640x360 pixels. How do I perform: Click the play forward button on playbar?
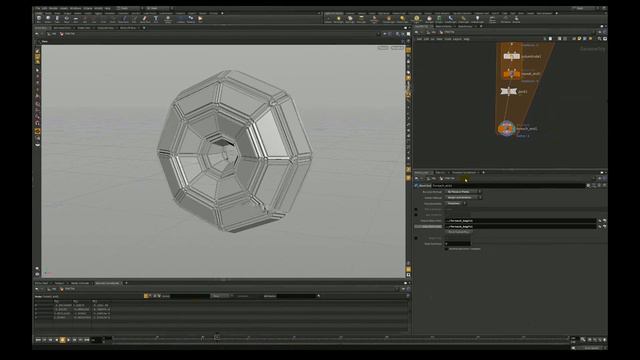coord(68,339)
